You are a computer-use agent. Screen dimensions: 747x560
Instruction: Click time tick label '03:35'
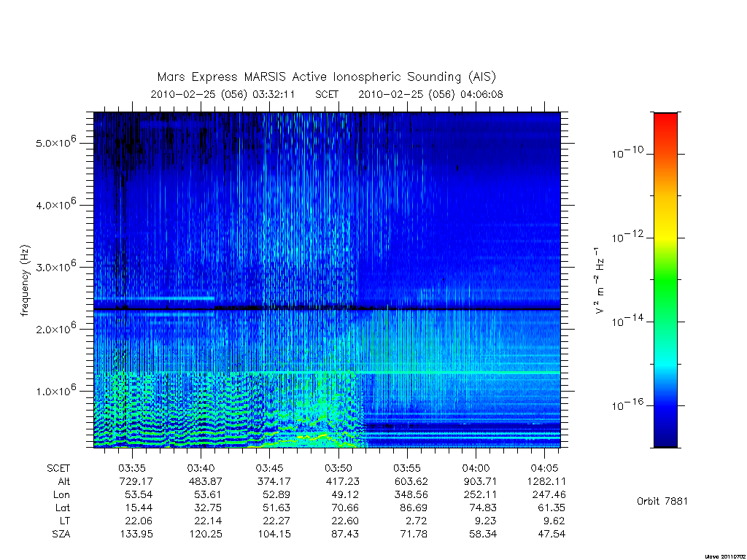click(132, 468)
